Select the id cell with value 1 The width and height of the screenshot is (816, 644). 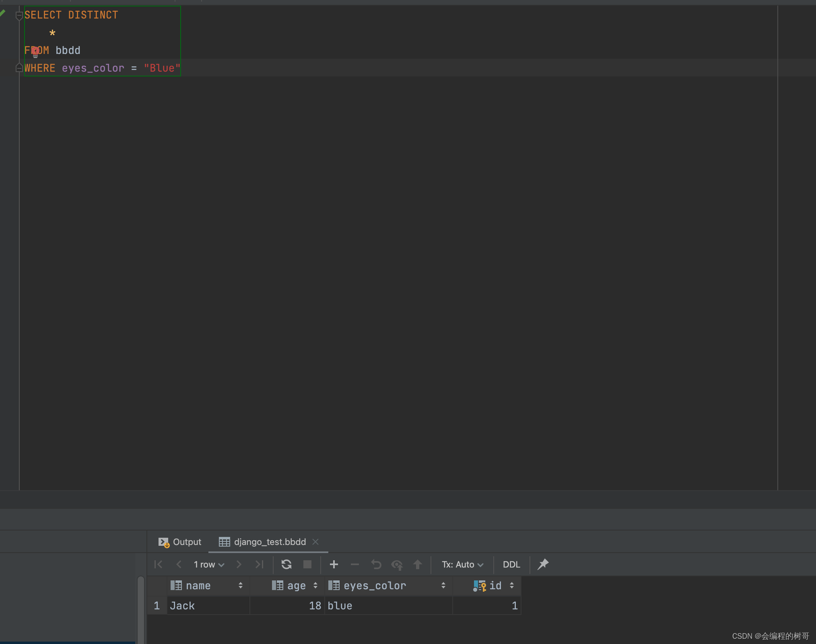[487, 606]
